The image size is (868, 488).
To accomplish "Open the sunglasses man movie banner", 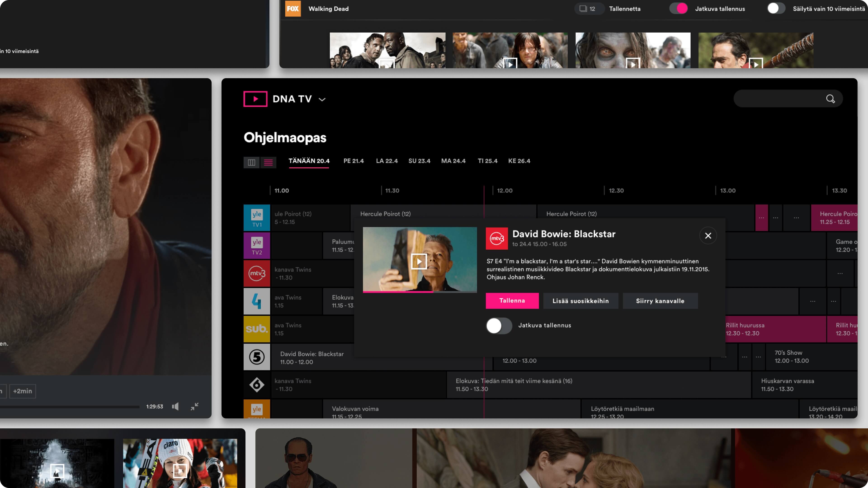I will pos(334,458).
